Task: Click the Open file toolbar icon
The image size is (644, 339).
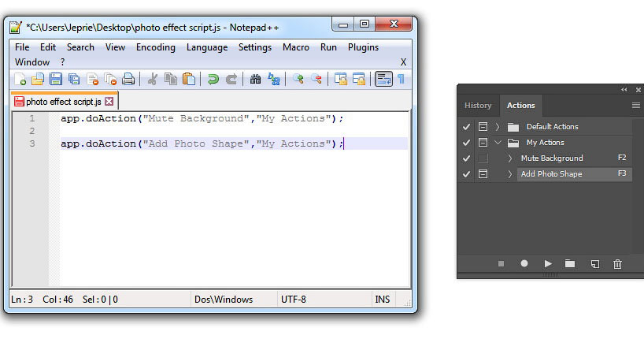Action: 37,79
